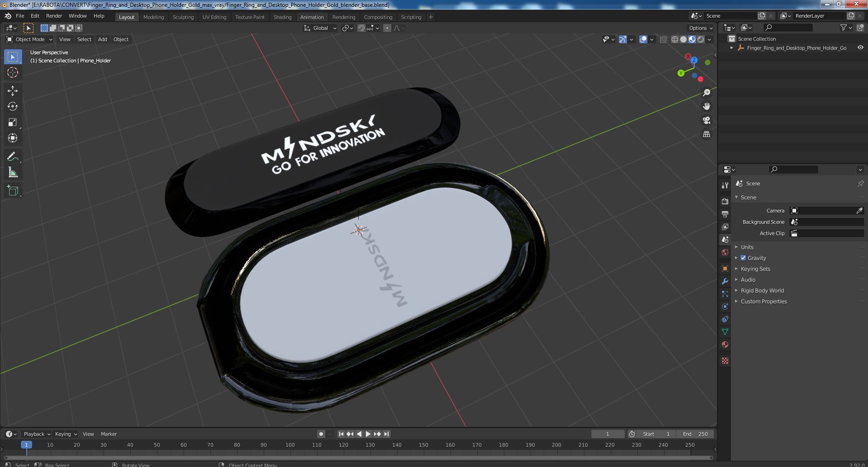Viewport: 868px width, 467px height.
Task: Activate the Cursor tool
Action: click(x=13, y=72)
